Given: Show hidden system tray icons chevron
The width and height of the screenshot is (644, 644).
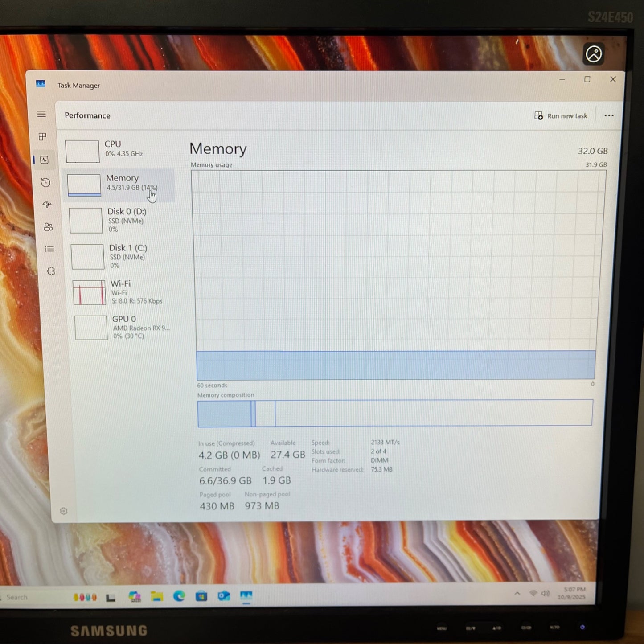Looking at the screenshot, I should (x=517, y=594).
